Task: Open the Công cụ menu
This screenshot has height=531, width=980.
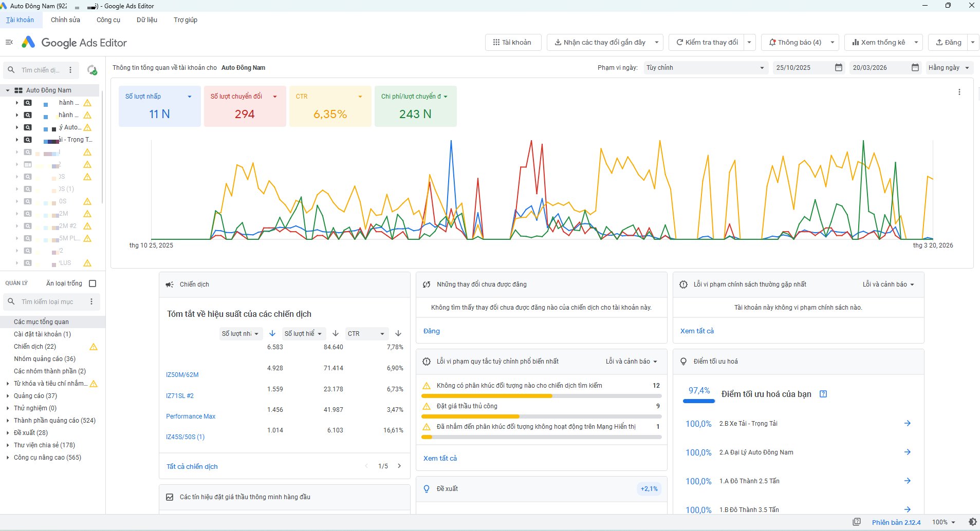Action: point(108,20)
